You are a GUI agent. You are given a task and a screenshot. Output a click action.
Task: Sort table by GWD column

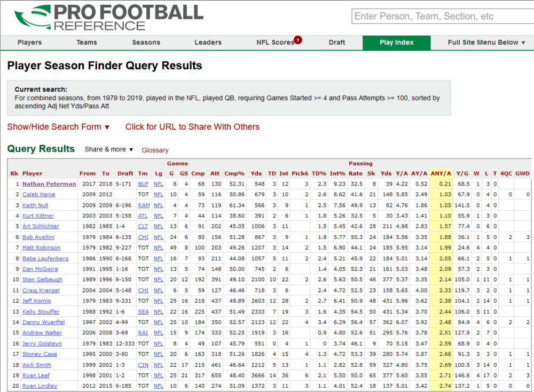coord(522,173)
